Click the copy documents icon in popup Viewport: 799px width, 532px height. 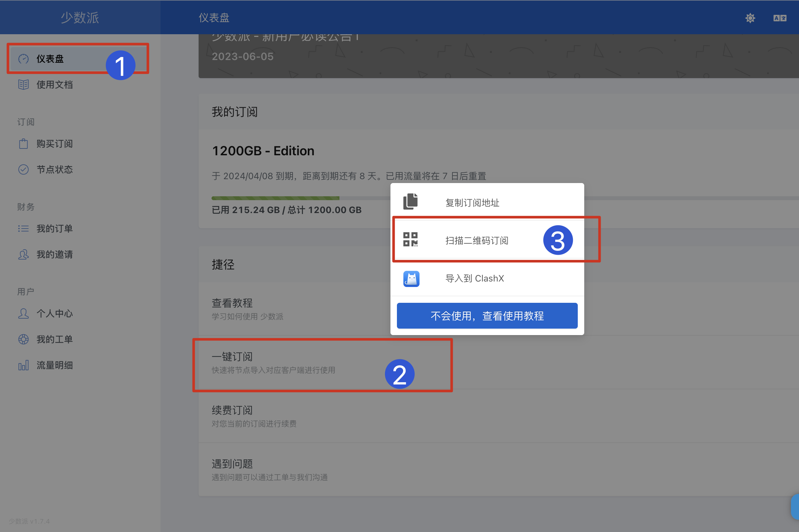(410, 201)
